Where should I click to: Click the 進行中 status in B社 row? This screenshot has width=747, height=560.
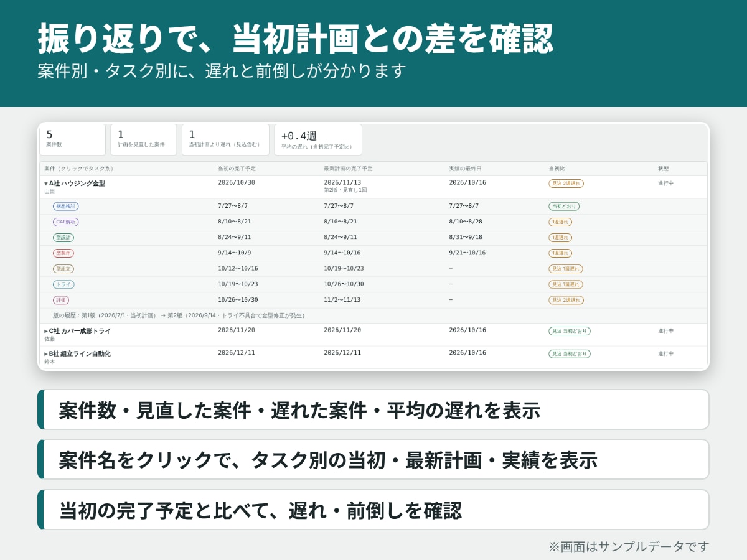666,353
